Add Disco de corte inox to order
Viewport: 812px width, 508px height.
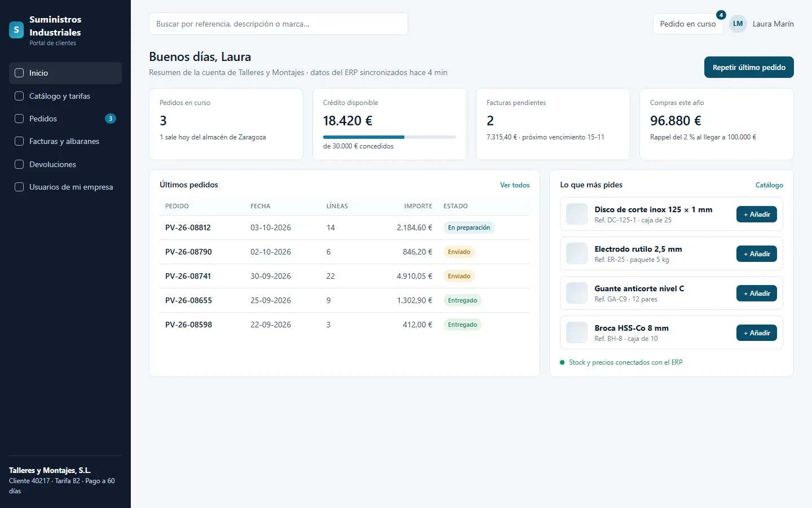coord(757,214)
